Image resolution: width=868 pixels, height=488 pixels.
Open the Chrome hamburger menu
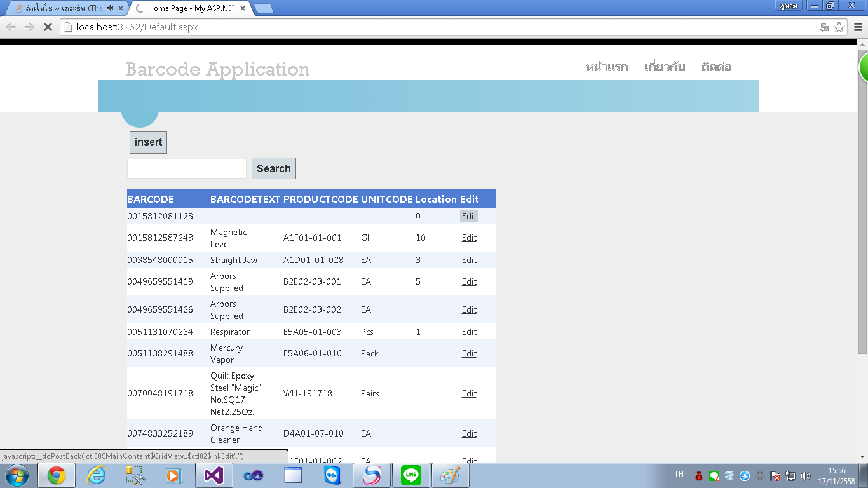[x=858, y=27]
